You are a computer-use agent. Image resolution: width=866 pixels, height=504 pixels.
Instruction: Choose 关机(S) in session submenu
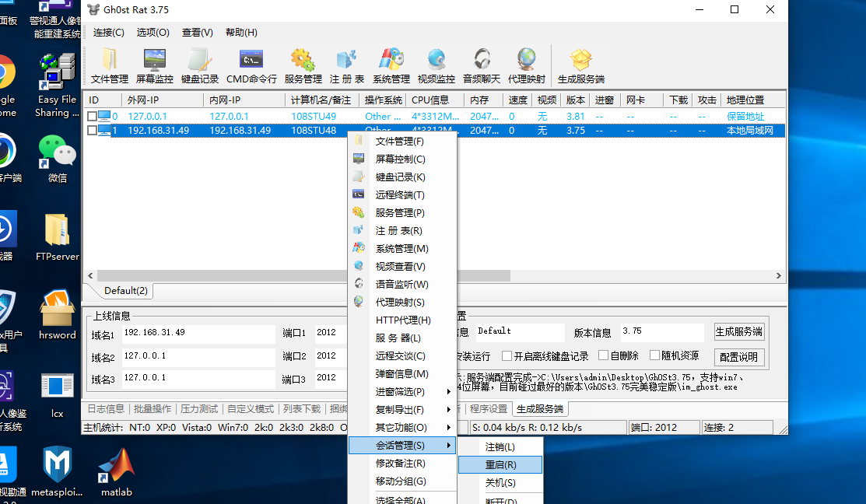[500, 482]
